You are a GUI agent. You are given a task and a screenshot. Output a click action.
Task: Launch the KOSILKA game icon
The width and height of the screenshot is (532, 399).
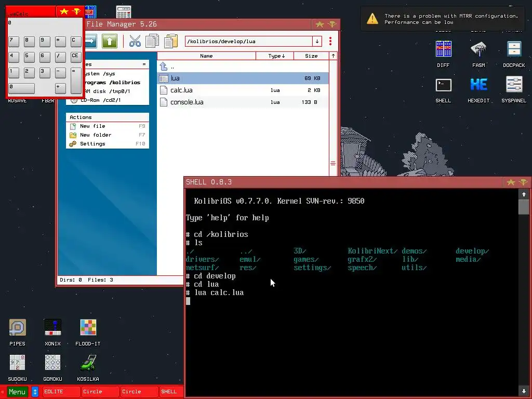(88, 368)
